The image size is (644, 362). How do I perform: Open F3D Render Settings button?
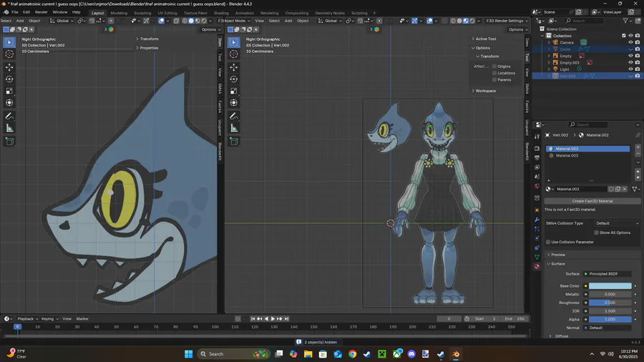(507, 21)
